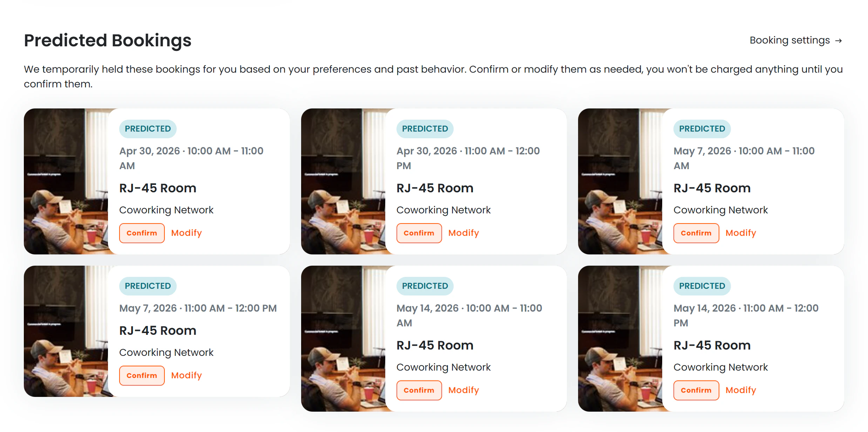Viewport: 868px width, 432px height.
Task: Confirm the May 7 11:00 AM booking
Action: 142,375
